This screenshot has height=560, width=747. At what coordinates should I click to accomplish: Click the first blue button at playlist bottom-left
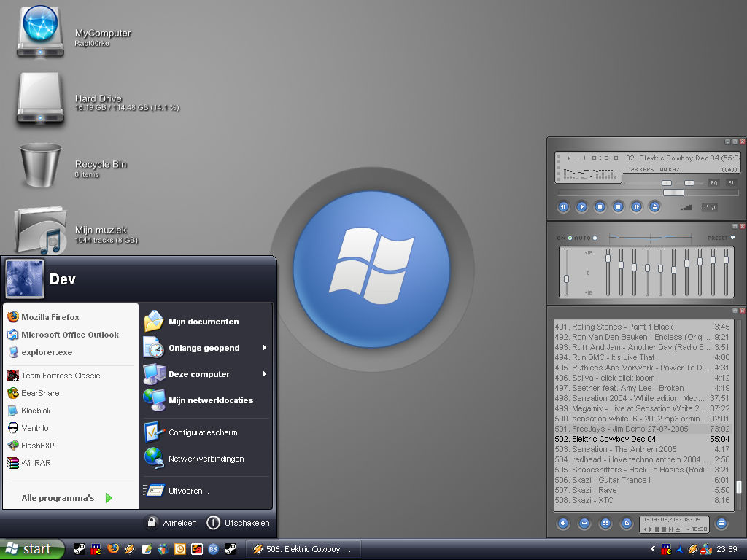click(x=563, y=524)
